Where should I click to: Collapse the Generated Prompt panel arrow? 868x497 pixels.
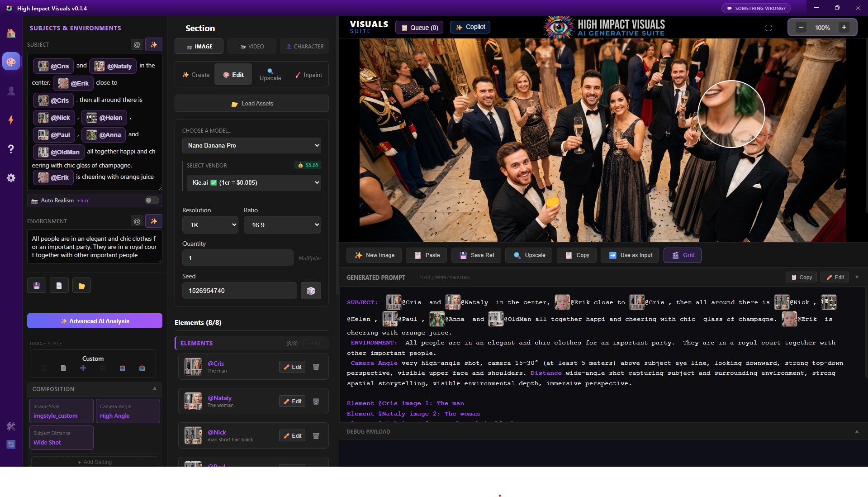857,277
